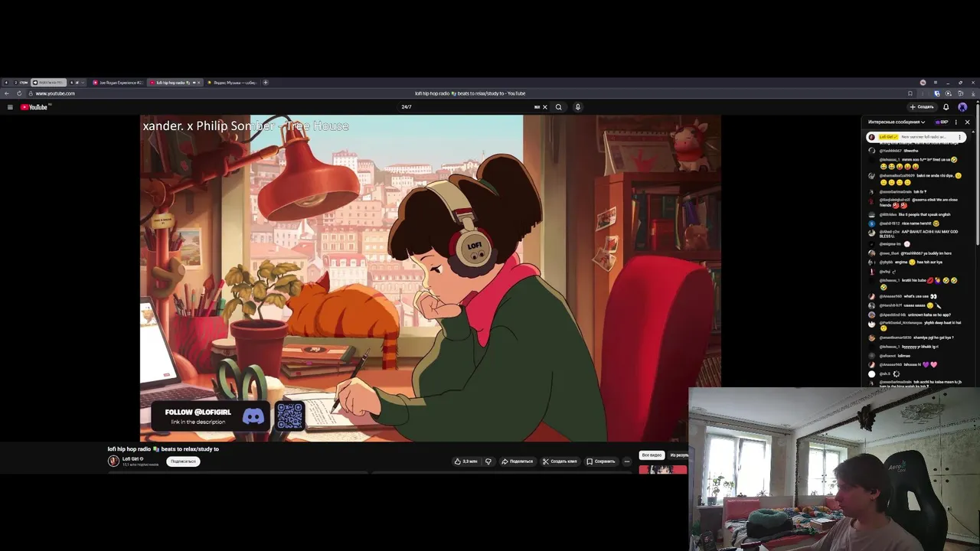Open more actions three-dot menu below the video
This screenshot has width=980, height=551.
tap(627, 461)
